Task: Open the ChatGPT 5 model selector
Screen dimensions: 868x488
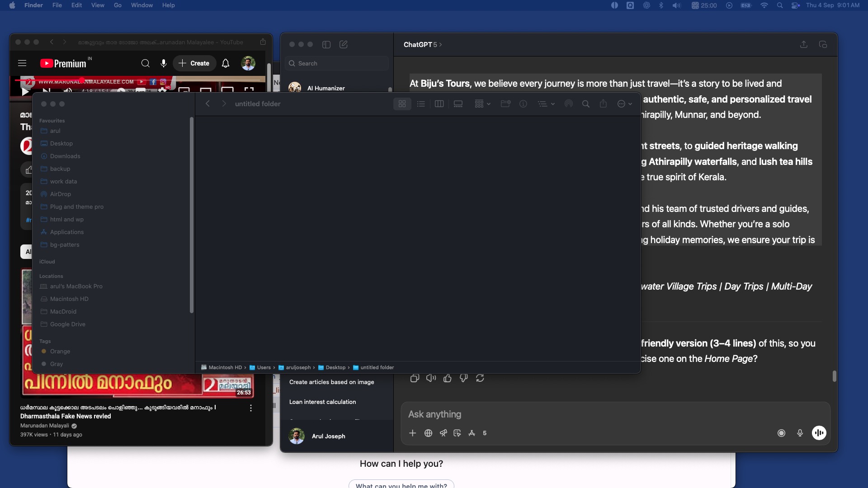Action: click(422, 44)
